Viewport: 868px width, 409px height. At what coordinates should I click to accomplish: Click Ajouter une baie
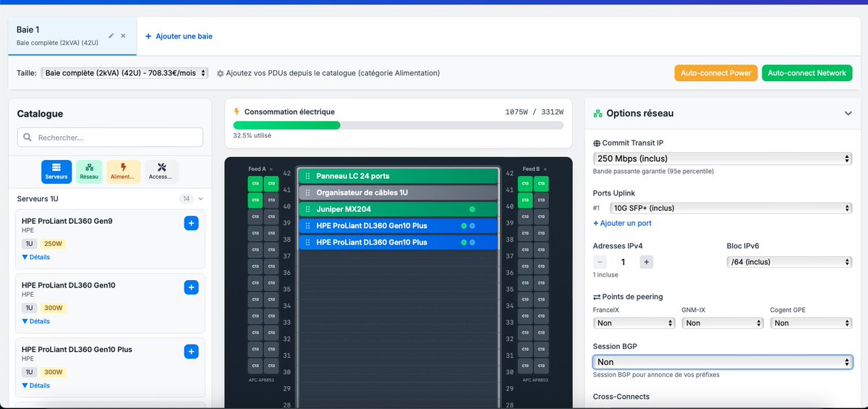[179, 36]
